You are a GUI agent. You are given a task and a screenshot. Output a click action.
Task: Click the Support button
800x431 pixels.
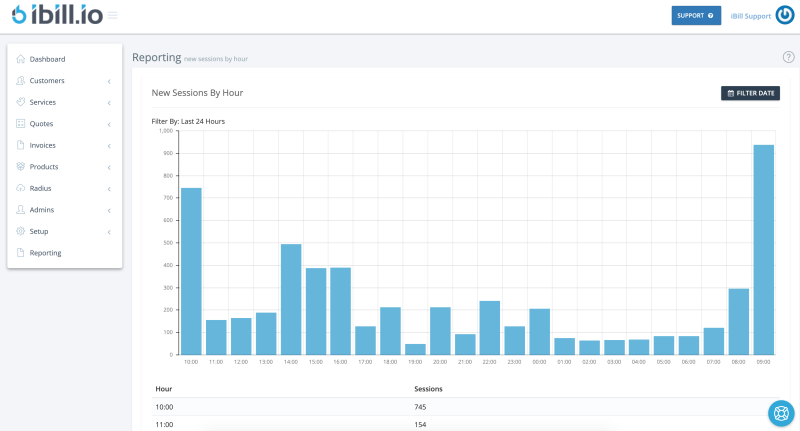tap(696, 15)
